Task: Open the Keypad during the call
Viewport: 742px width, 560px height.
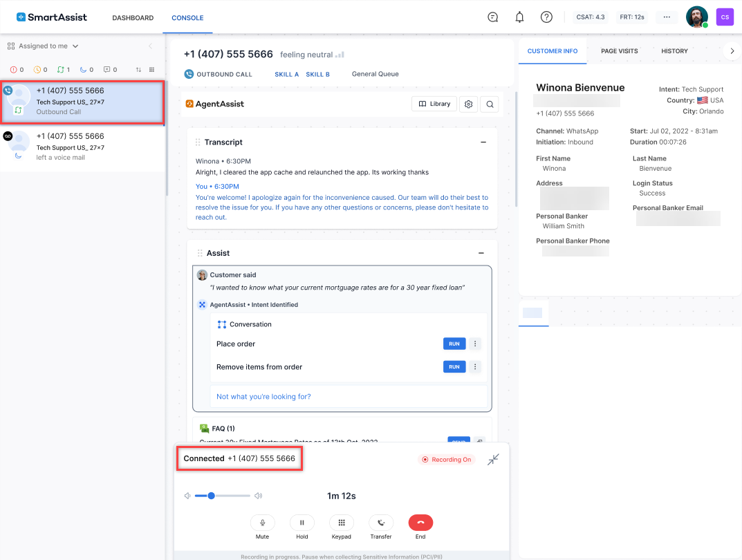Action: 342,523
